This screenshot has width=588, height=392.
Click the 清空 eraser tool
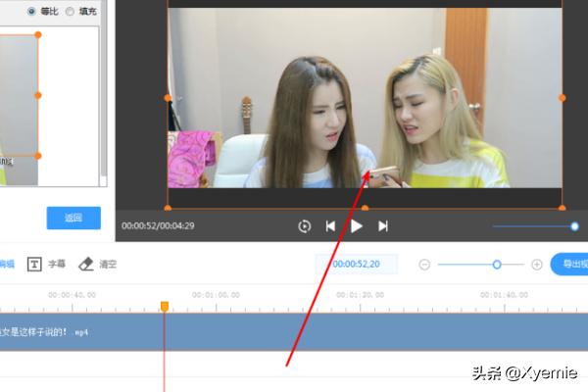coord(98,264)
